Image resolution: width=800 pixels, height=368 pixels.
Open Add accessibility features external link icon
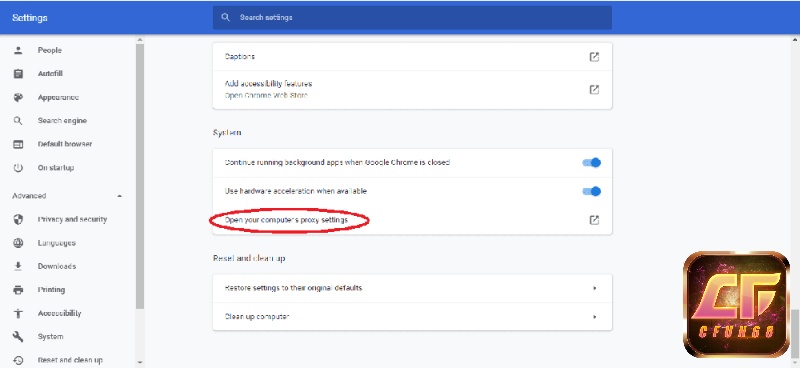click(594, 89)
